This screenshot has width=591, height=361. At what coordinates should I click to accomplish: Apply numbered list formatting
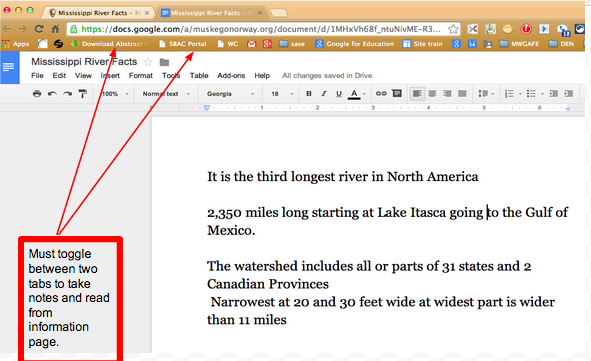click(x=509, y=93)
